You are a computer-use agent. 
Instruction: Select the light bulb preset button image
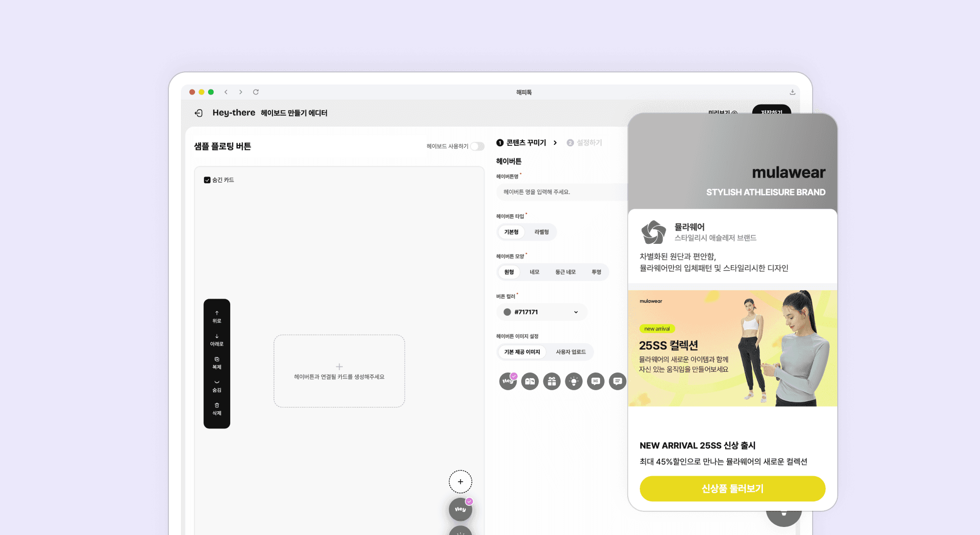(574, 381)
